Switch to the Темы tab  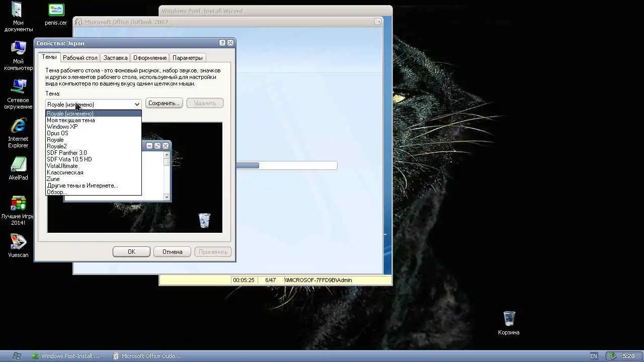click(x=49, y=57)
